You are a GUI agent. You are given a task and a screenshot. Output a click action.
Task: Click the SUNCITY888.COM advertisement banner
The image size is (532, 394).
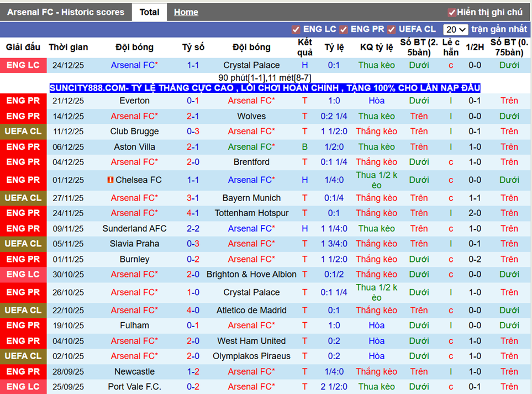tap(265, 88)
